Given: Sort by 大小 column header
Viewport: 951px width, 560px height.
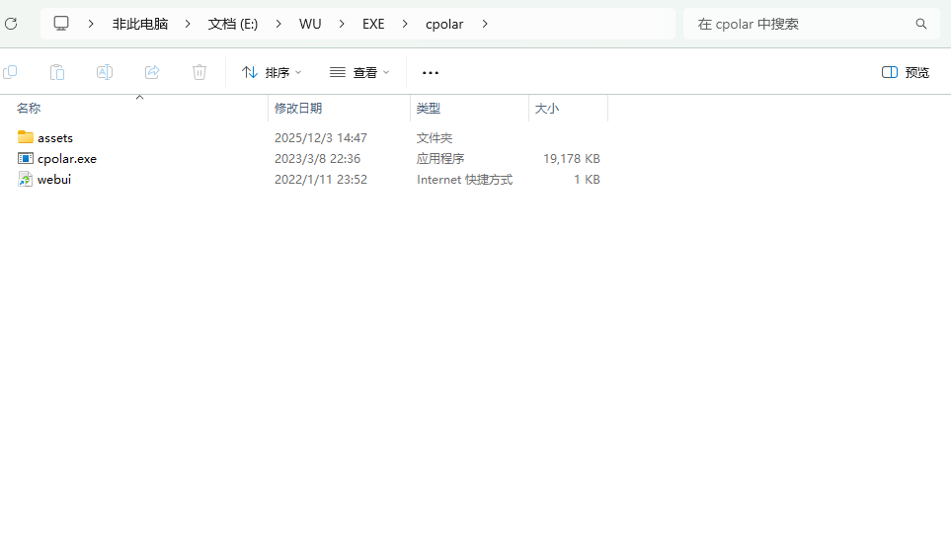Looking at the screenshot, I should tap(546, 108).
